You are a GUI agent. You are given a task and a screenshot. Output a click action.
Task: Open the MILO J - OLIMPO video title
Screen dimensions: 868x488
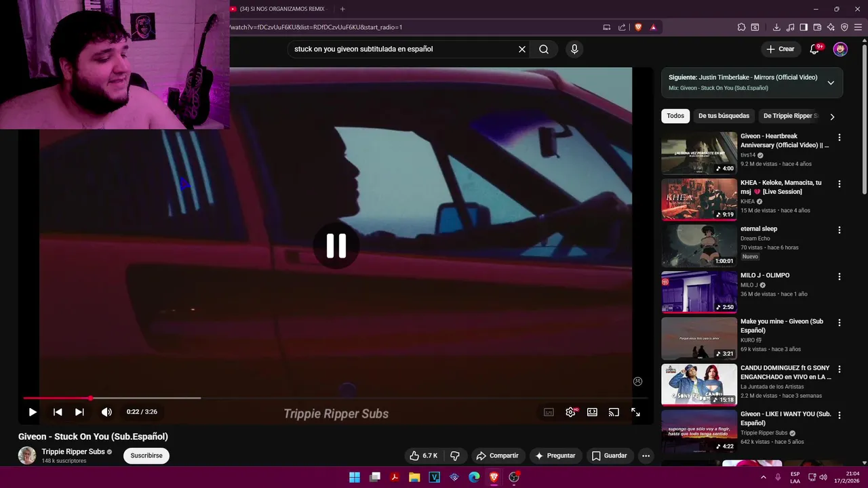765,275
